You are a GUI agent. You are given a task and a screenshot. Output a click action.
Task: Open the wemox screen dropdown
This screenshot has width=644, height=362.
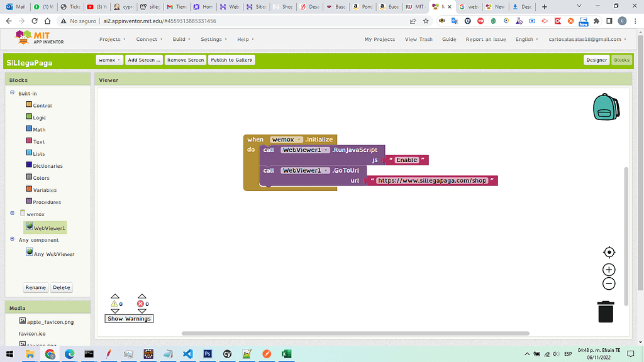coord(109,60)
